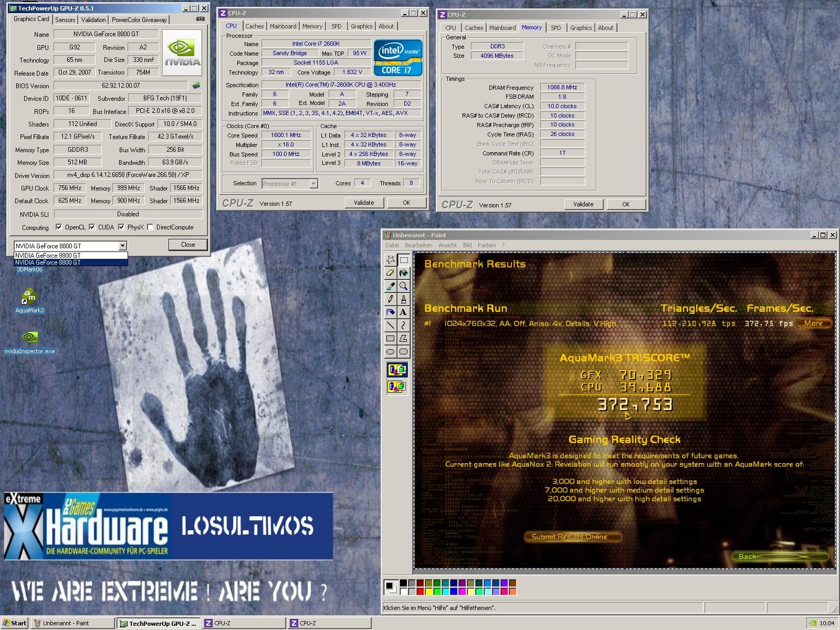Pick the bright green color swatch in Paint
Image resolution: width=840 pixels, height=630 pixels.
[437, 592]
